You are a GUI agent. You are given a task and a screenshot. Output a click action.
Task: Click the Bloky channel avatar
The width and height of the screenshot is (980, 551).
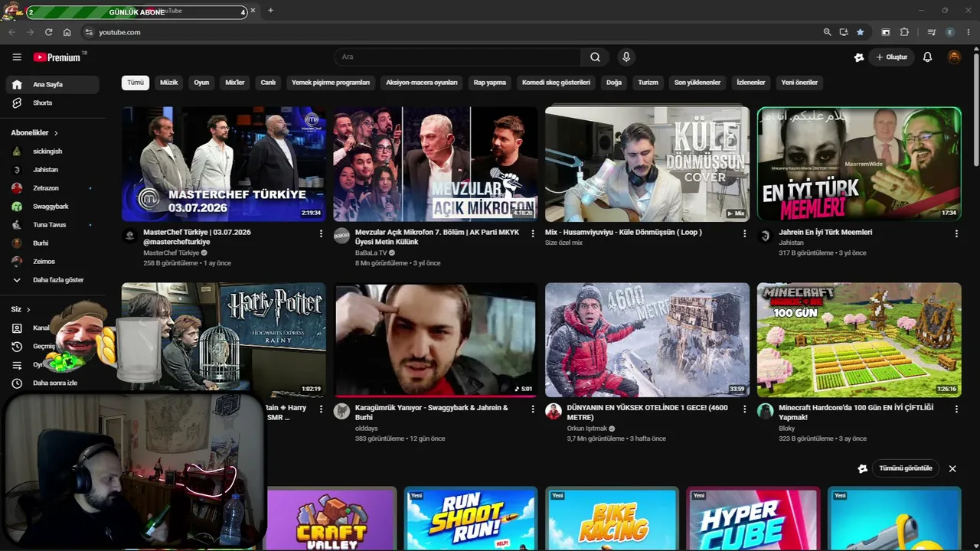(x=765, y=411)
